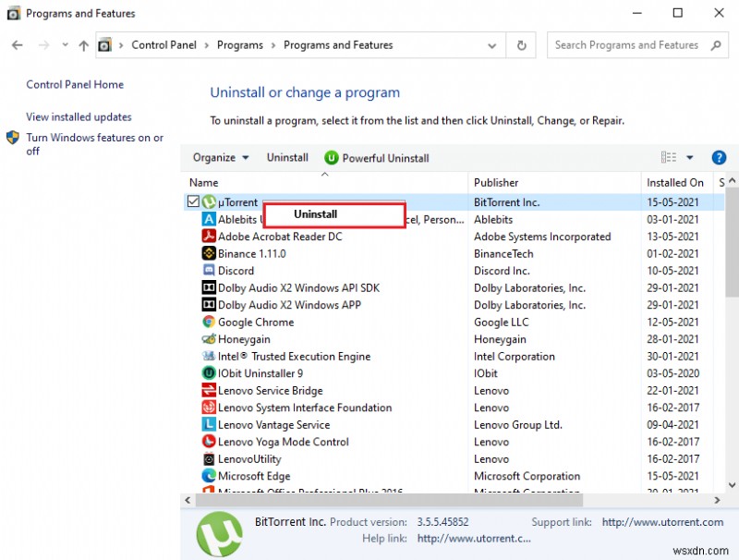Select the Honeygain program icon
Screen dimensions: 739x560
[x=209, y=339]
